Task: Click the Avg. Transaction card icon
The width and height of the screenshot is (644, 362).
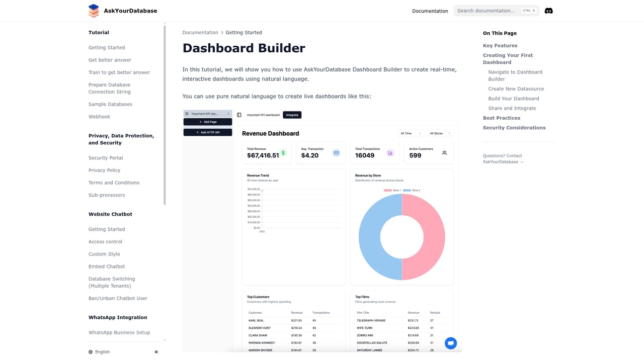Action: [x=336, y=153]
